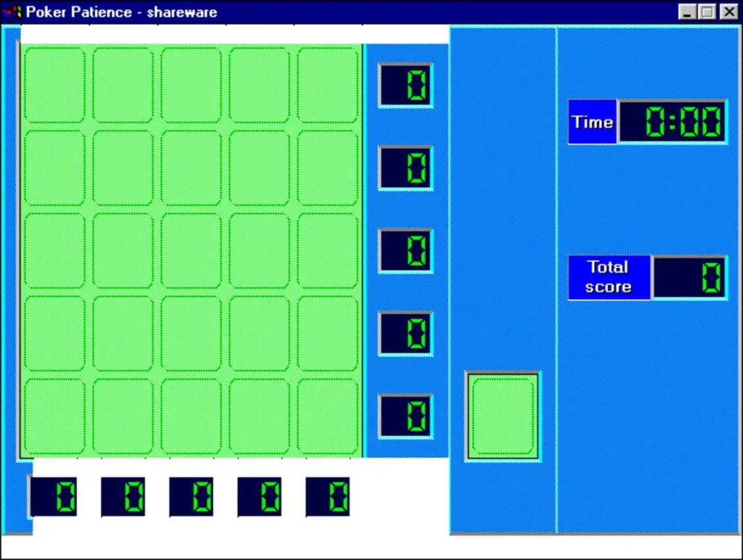
Task: Click the card deck slot beside the grid
Action: point(503,416)
